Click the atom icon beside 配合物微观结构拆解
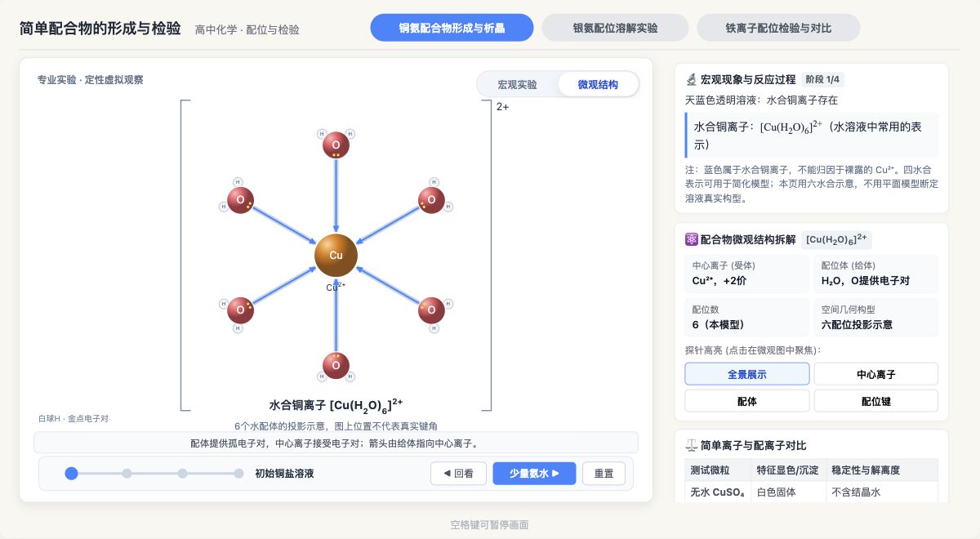The height and width of the screenshot is (539, 980). pos(691,239)
